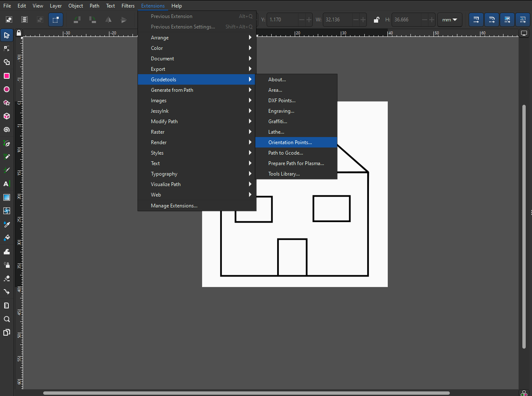Click Manage Extensions entry
Screen dimensions: 532x396
[x=197, y=206]
